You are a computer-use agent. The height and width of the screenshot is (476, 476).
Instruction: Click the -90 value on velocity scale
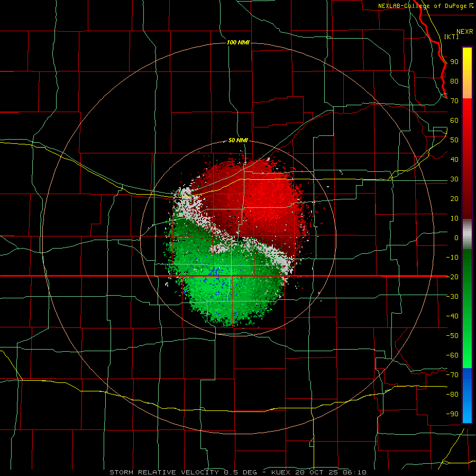(452, 414)
